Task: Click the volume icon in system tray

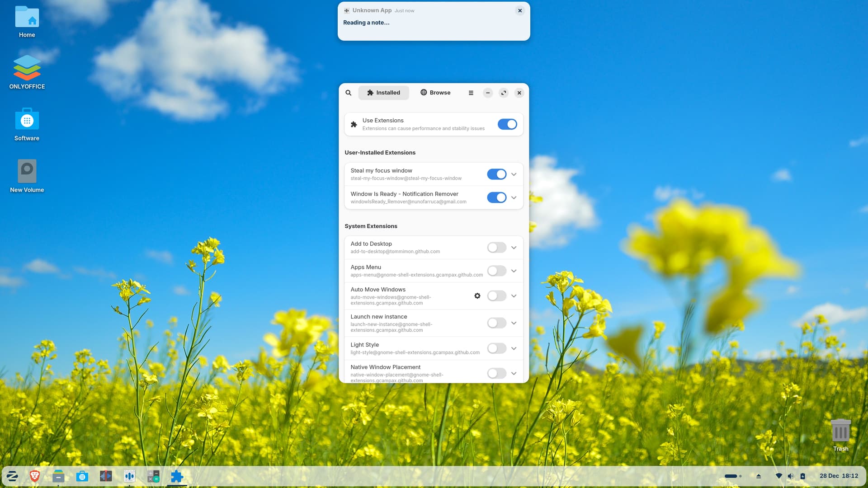Action: click(790, 476)
